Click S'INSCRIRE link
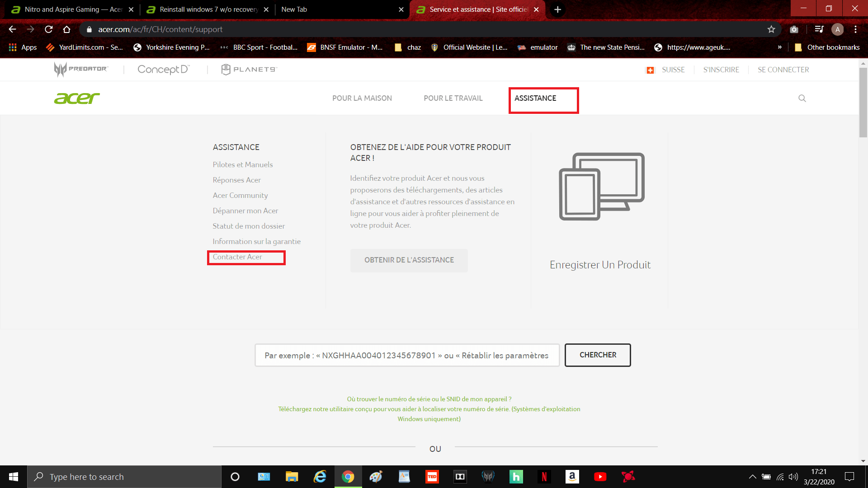868x488 pixels. 721,70
